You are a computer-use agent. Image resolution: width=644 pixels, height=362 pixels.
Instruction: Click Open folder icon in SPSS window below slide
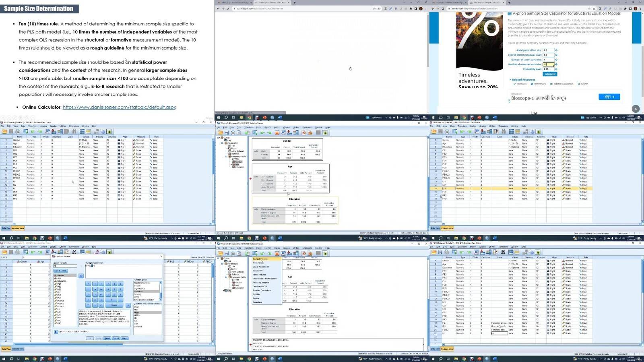4,131
